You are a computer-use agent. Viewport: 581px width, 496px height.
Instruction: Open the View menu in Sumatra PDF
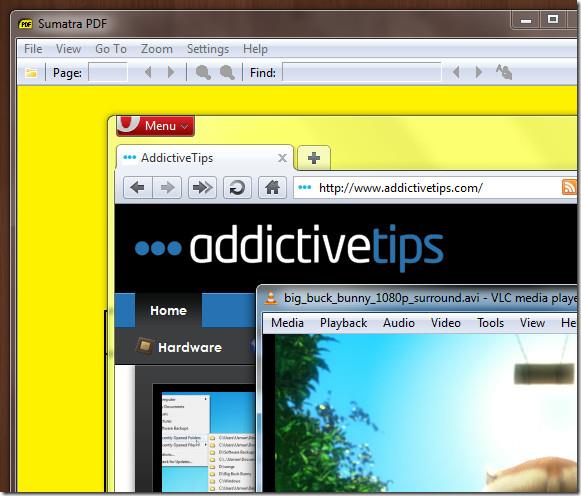pyautogui.click(x=69, y=49)
